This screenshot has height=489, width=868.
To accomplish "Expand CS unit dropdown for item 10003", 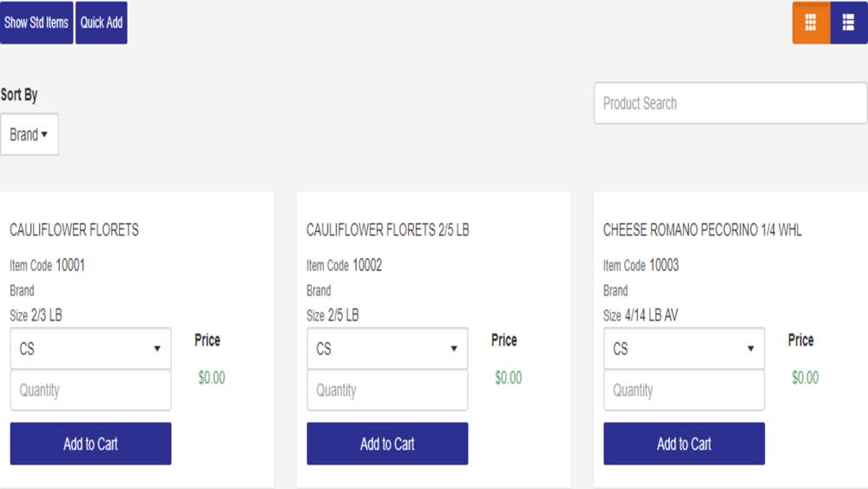I will [684, 348].
